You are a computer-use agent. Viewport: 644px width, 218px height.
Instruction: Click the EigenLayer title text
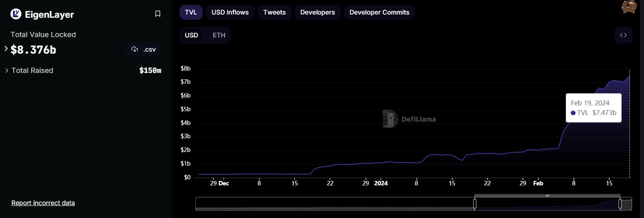pyautogui.click(x=49, y=15)
